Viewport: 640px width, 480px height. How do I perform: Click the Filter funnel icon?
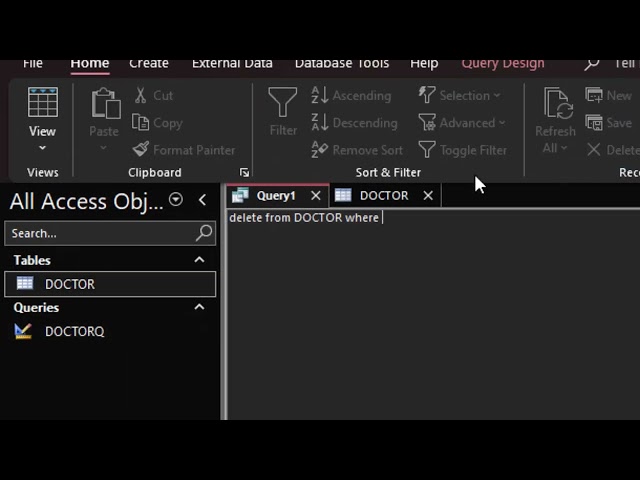282,102
